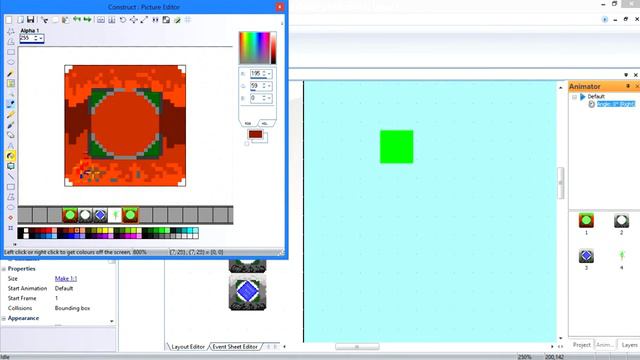Select the eraser tool in left toolbox
The width and height of the screenshot is (640, 360).
pos(11,136)
